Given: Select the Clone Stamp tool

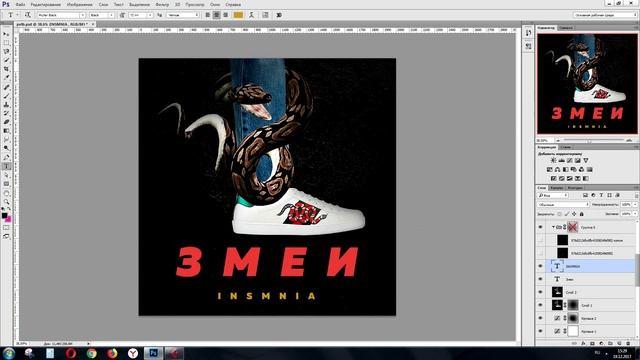Looking at the screenshot, I should tap(6, 104).
